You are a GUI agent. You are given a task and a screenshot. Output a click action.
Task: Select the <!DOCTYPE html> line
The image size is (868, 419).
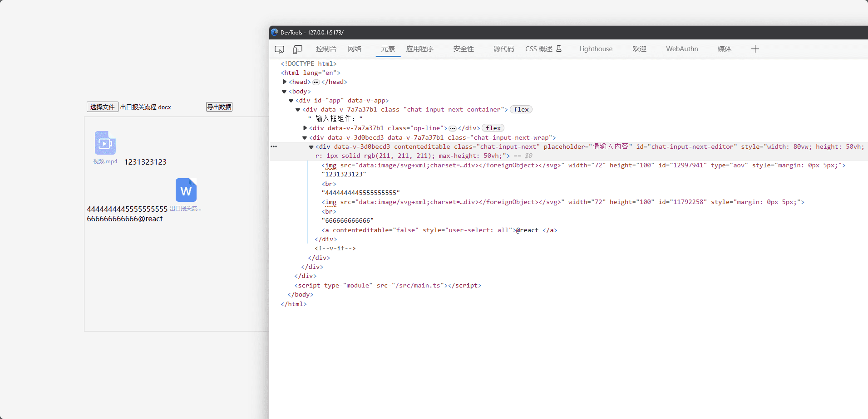309,63
